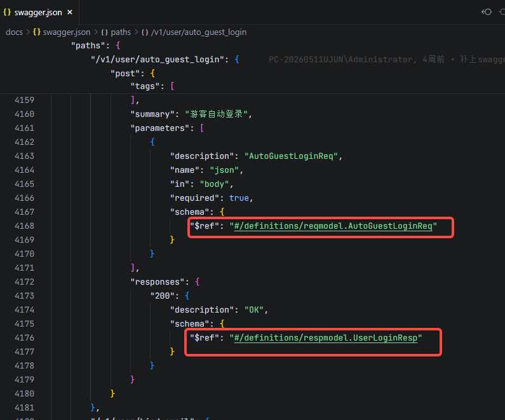Click the "AutoGuestLoginReq" description value

coord(291,156)
